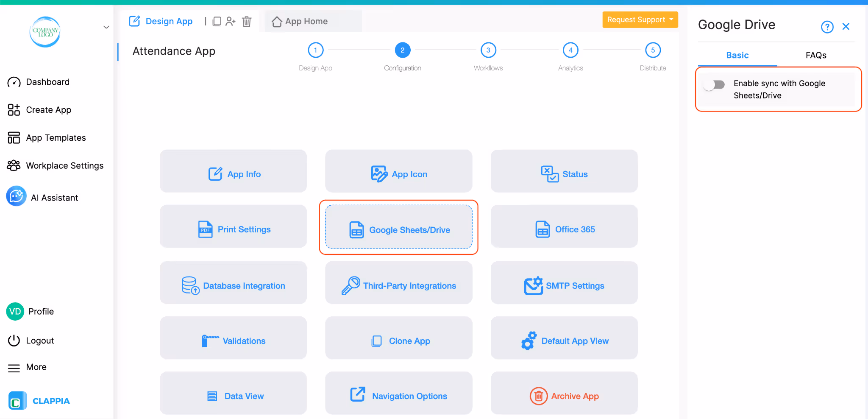Click the More hamburger icon

coord(14,368)
